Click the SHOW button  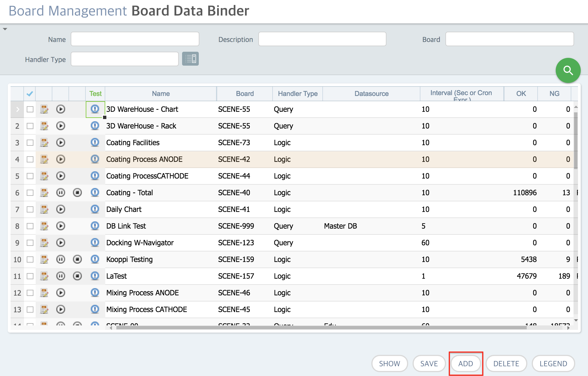pos(389,363)
